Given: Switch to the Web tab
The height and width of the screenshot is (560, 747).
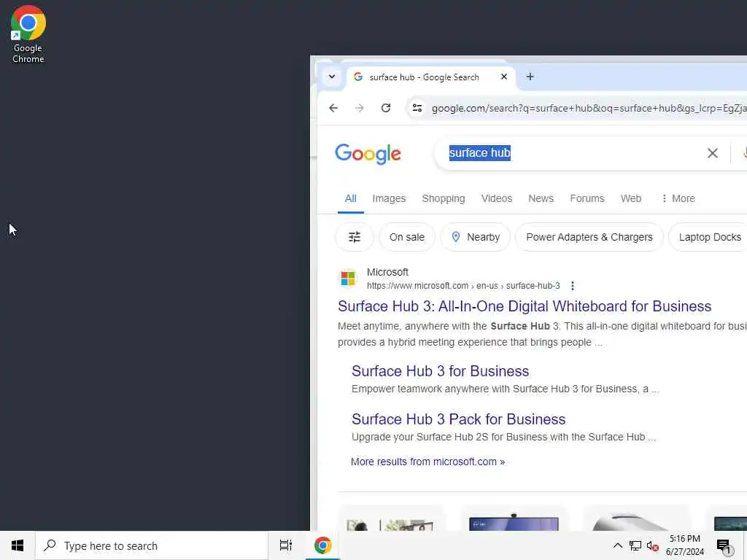Looking at the screenshot, I should tap(631, 198).
